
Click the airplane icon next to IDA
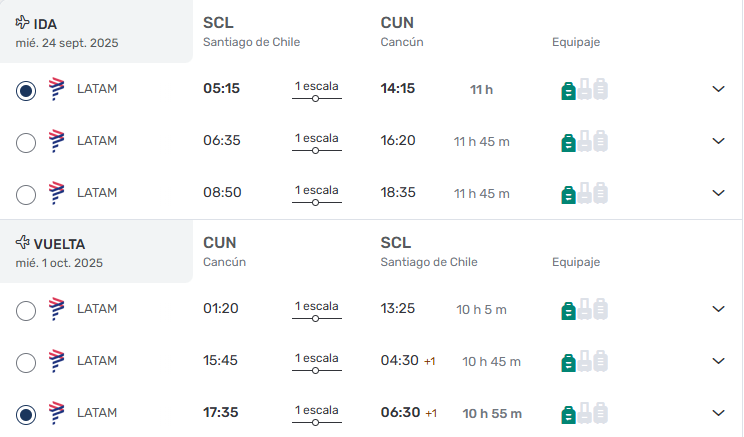(x=22, y=22)
